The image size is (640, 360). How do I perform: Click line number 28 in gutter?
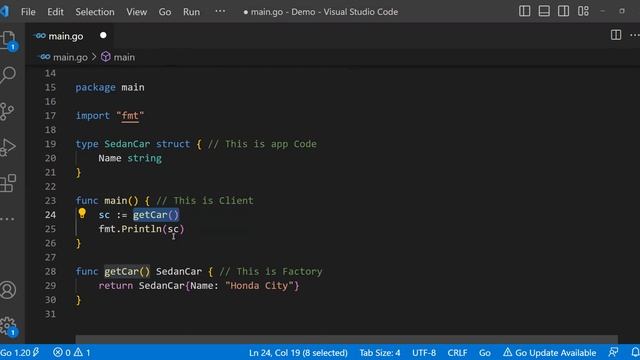(x=50, y=271)
